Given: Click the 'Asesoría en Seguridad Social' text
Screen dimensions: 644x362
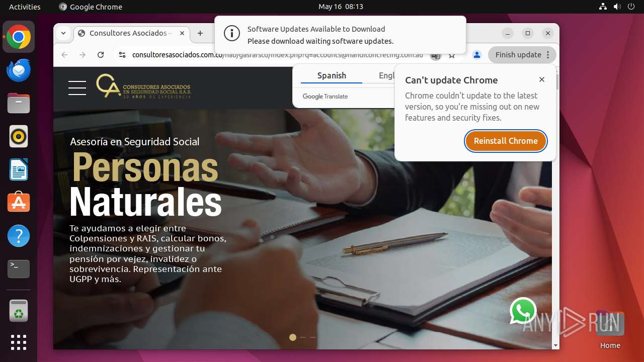Looking at the screenshot, I should click(x=135, y=142).
